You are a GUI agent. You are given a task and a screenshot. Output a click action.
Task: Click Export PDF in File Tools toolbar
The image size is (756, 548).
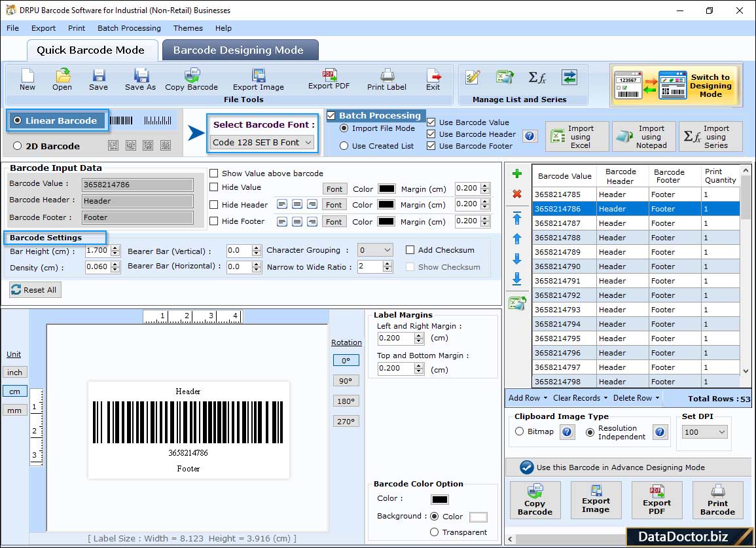pyautogui.click(x=329, y=80)
